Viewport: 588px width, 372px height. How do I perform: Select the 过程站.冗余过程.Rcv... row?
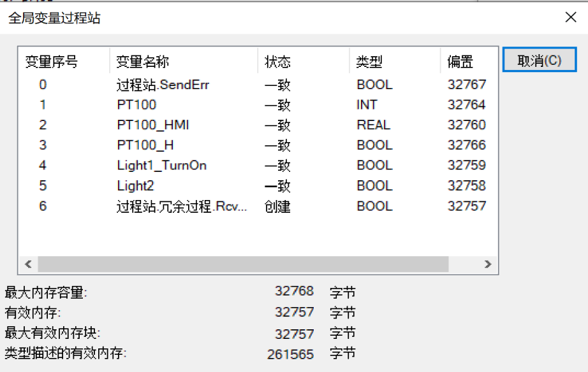(181, 206)
